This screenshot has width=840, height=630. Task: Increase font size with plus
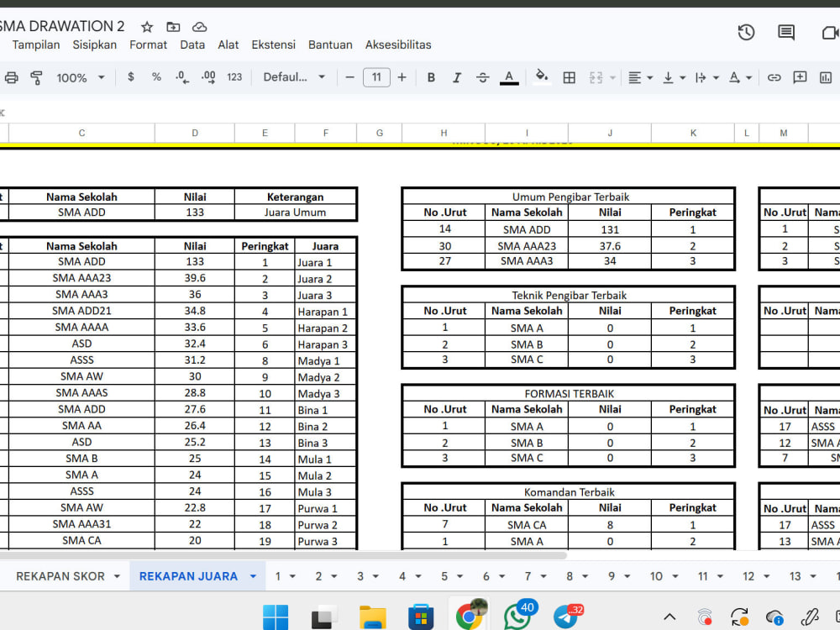(402, 77)
